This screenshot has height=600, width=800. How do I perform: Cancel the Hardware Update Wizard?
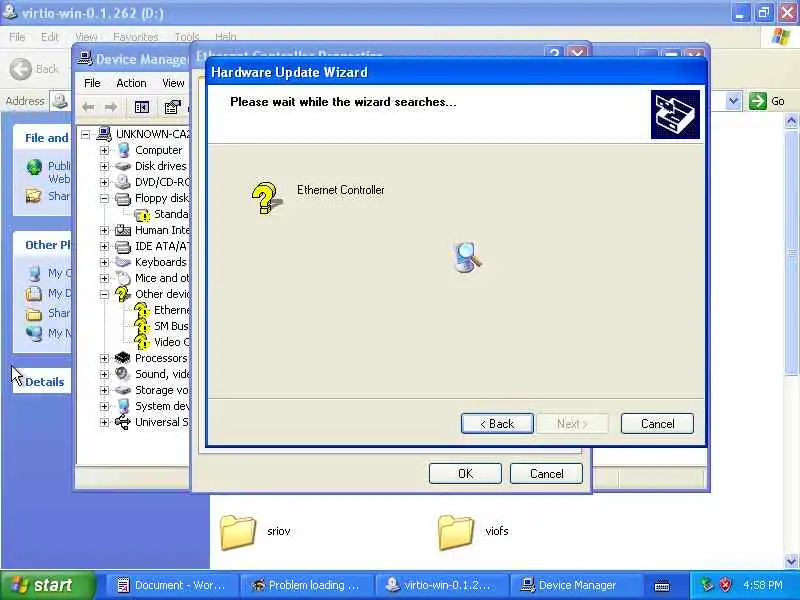[x=657, y=423]
